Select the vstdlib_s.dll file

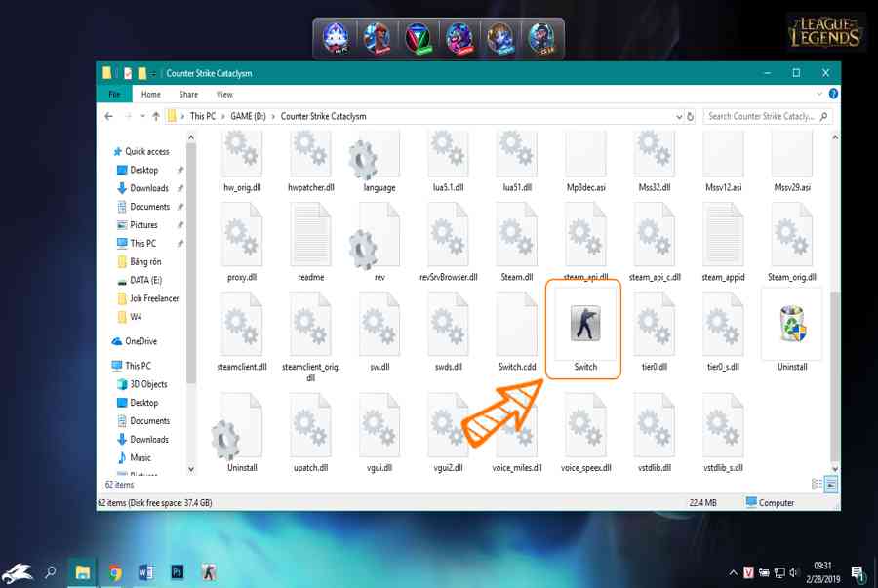[x=723, y=432]
